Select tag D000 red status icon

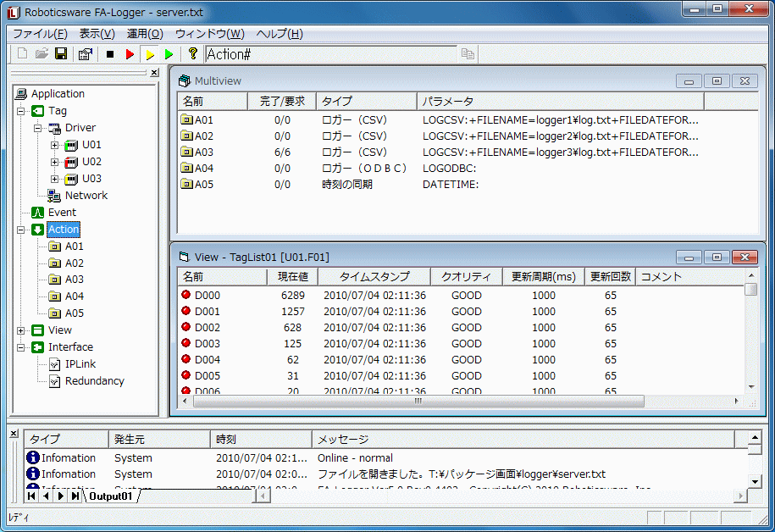point(185,295)
